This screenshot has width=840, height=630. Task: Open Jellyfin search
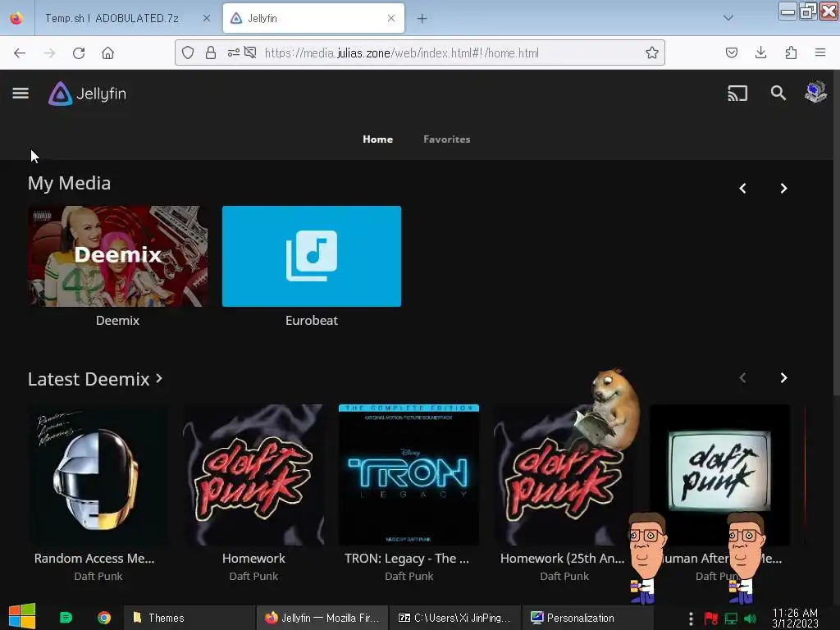(x=778, y=94)
